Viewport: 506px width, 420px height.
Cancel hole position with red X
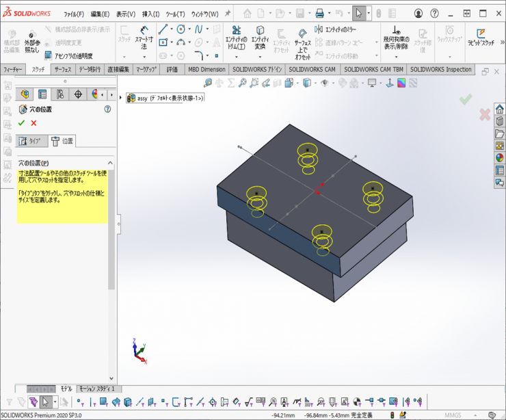34,123
